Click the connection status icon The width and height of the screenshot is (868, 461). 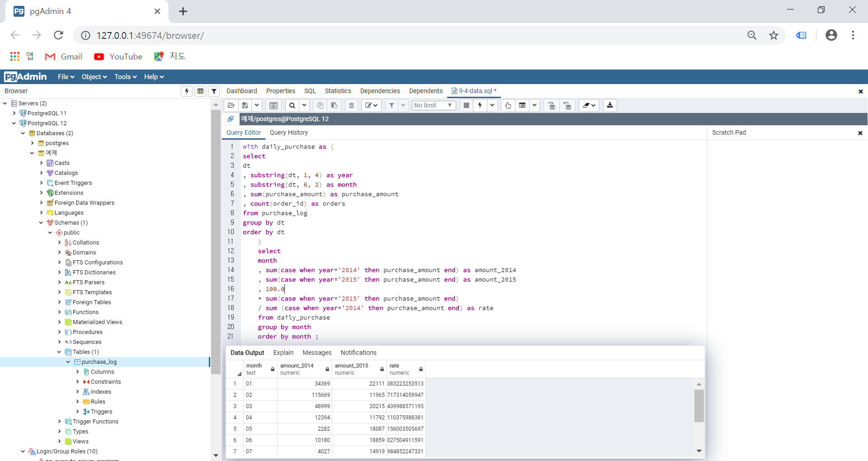coord(231,119)
